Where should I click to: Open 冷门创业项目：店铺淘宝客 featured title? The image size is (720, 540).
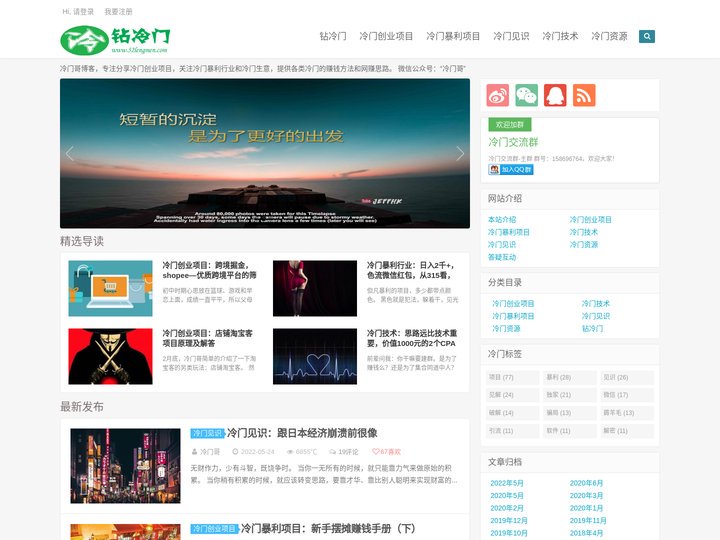(x=208, y=338)
